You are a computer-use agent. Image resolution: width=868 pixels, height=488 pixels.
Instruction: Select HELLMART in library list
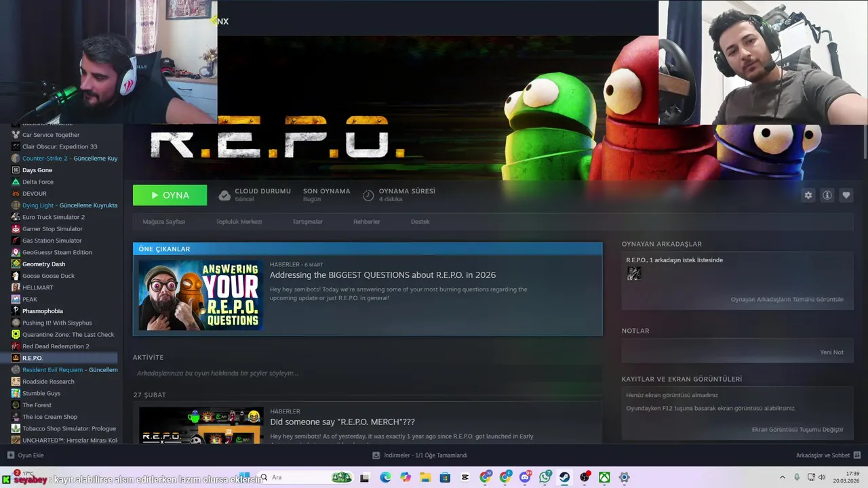pos(37,287)
